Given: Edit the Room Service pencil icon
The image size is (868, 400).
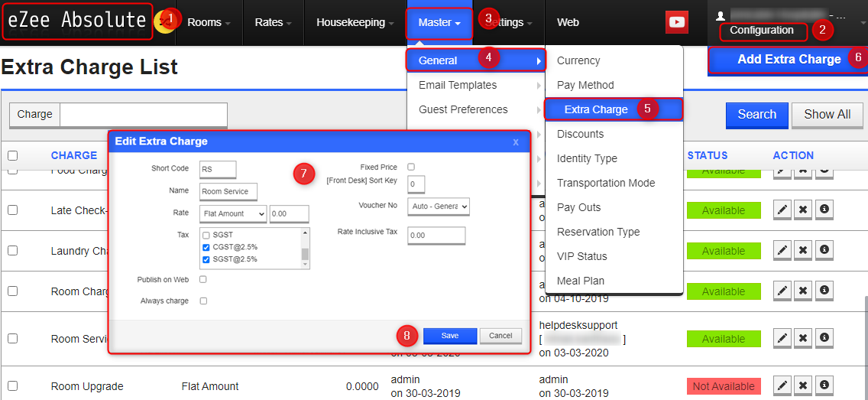Looking at the screenshot, I should pyautogui.click(x=782, y=338).
